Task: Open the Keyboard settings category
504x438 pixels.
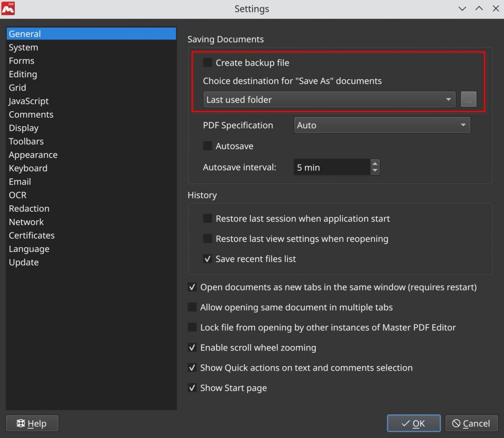Action: (91, 168)
